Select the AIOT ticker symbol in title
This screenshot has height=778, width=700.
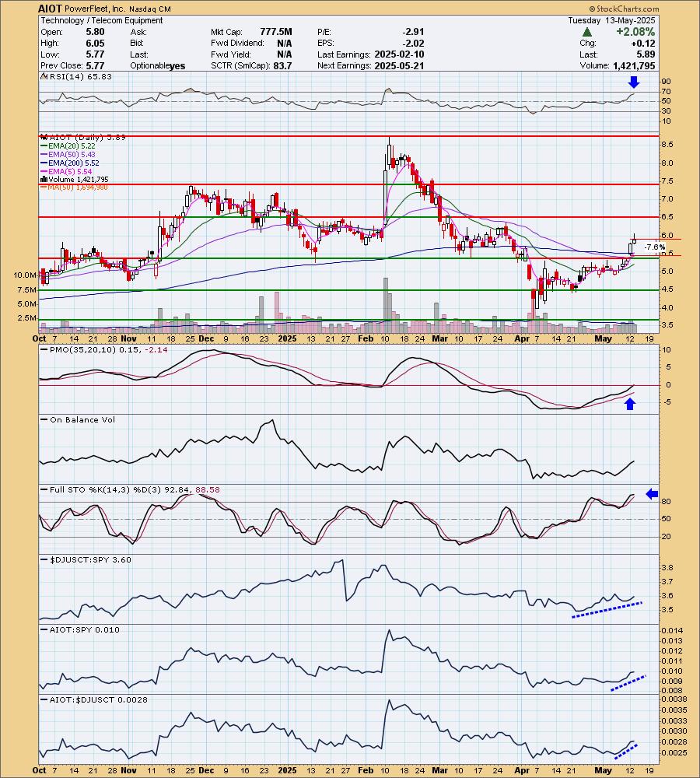[x=50, y=9]
